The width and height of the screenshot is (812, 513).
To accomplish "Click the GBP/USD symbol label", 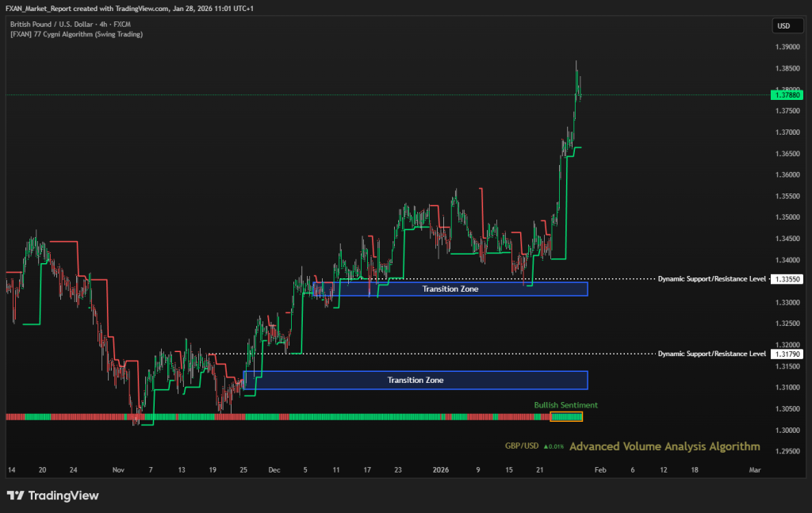I will (522, 446).
